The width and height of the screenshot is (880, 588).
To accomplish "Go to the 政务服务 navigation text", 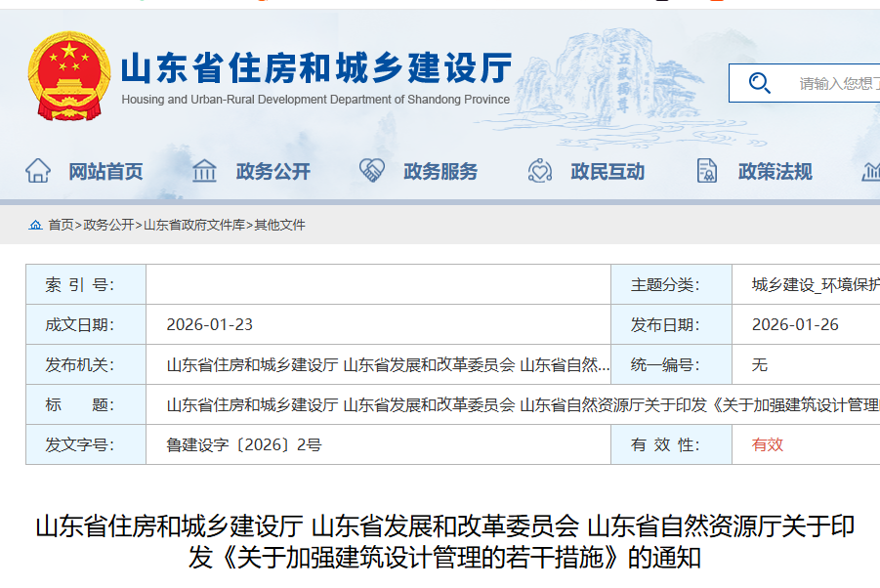I will (440, 172).
